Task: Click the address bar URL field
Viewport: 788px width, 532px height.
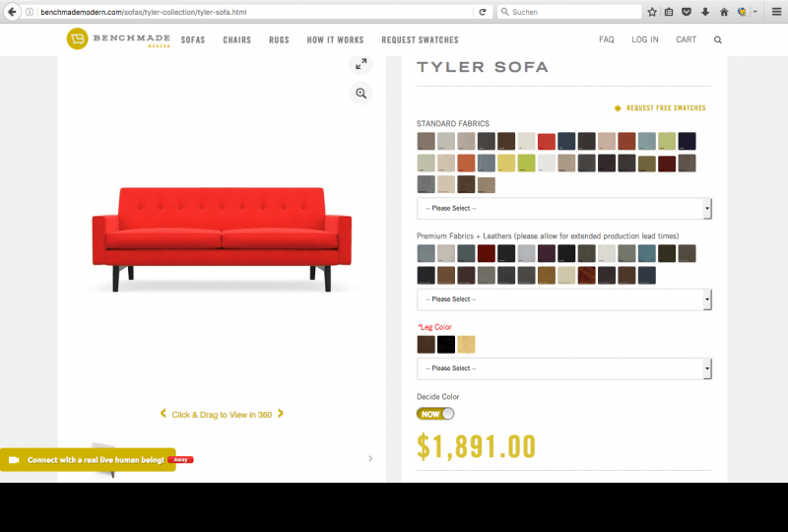Action: coord(255,12)
